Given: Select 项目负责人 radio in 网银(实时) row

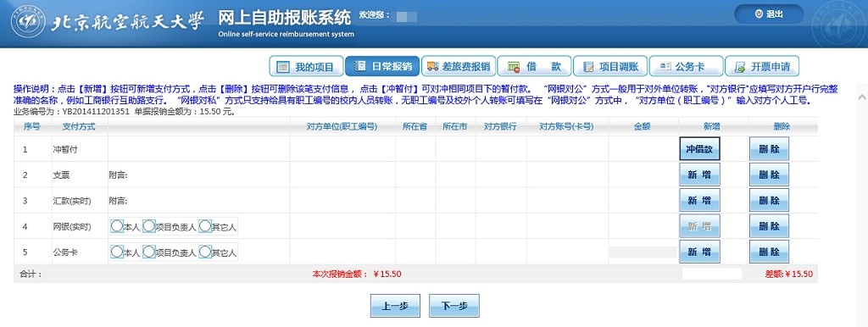Looking at the screenshot, I should tap(149, 225).
